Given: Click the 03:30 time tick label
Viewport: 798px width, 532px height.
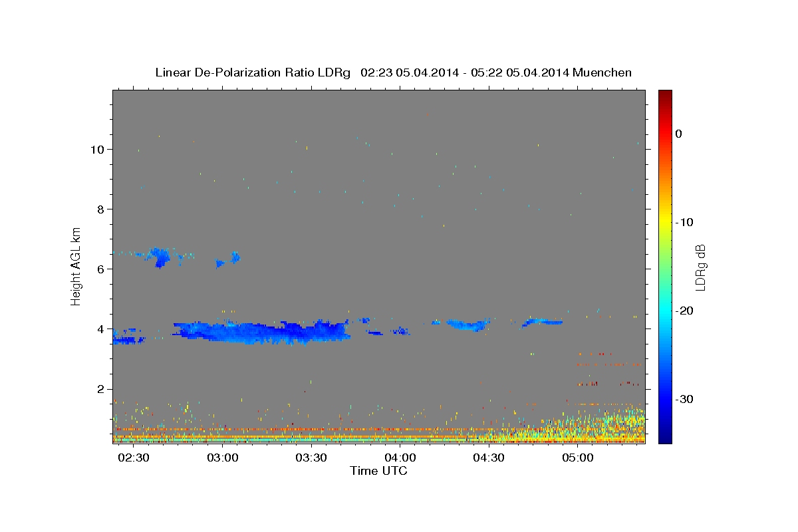Looking at the screenshot, I should (311, 458).
